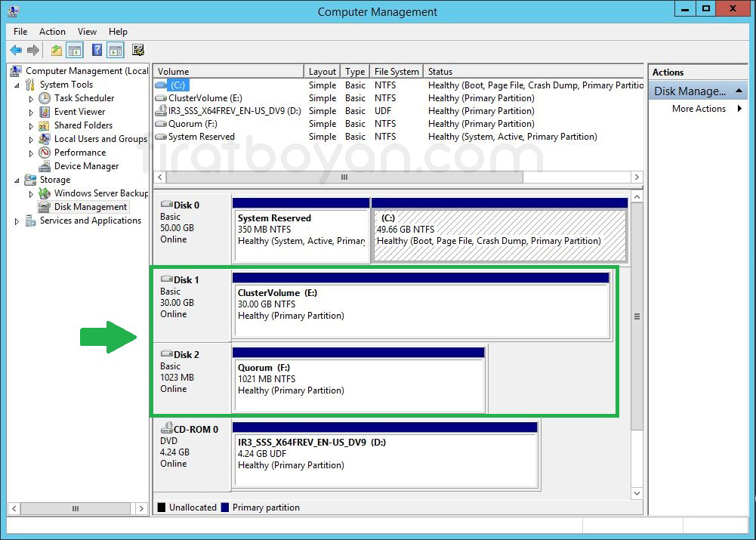Open the Help question mark toolbar icon
Image resolution: width=756 pixels, height=540 pixels.
(97, 50)
